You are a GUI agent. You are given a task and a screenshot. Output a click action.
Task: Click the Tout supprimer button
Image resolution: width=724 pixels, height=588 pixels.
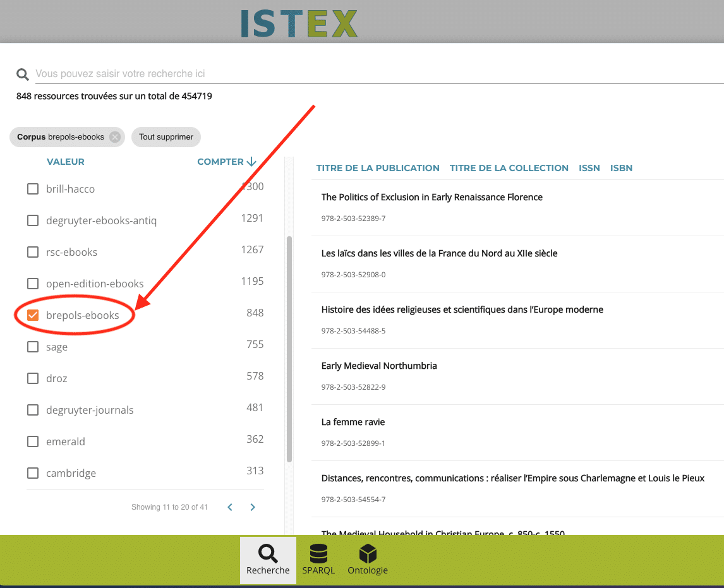click(x=166, y=137)
